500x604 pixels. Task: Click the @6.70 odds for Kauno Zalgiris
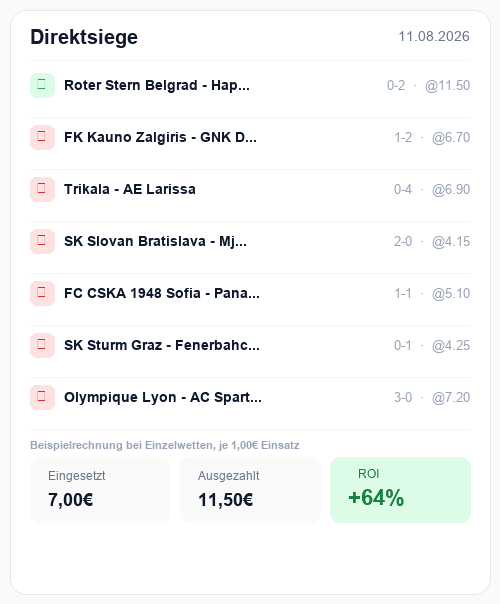tap(451, 138)
